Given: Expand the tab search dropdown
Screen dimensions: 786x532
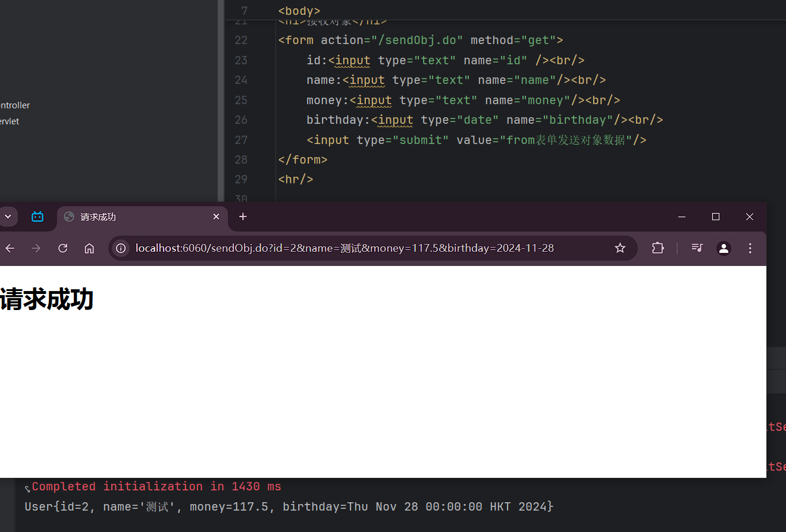Looking at the screenshot, I should (8, 217).
